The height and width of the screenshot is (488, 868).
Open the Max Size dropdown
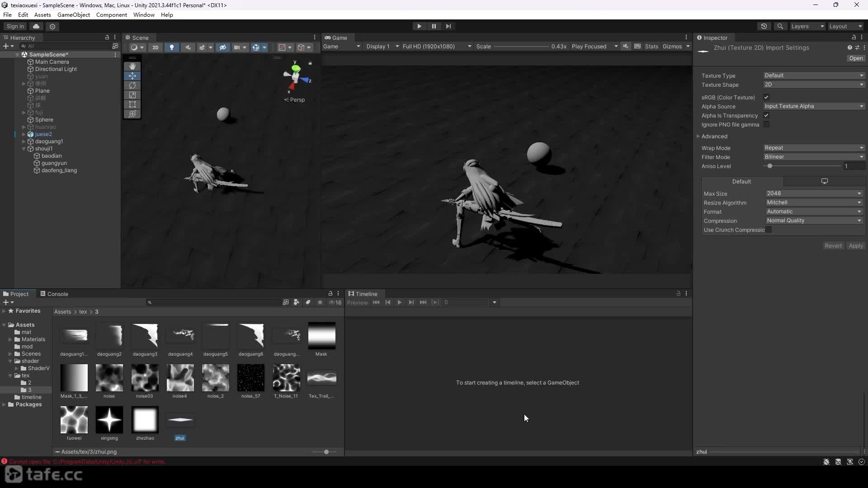point(814,193)
